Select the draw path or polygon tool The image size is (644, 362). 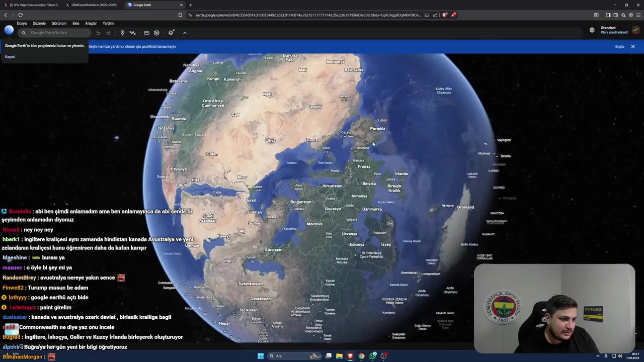pos(132,33)
